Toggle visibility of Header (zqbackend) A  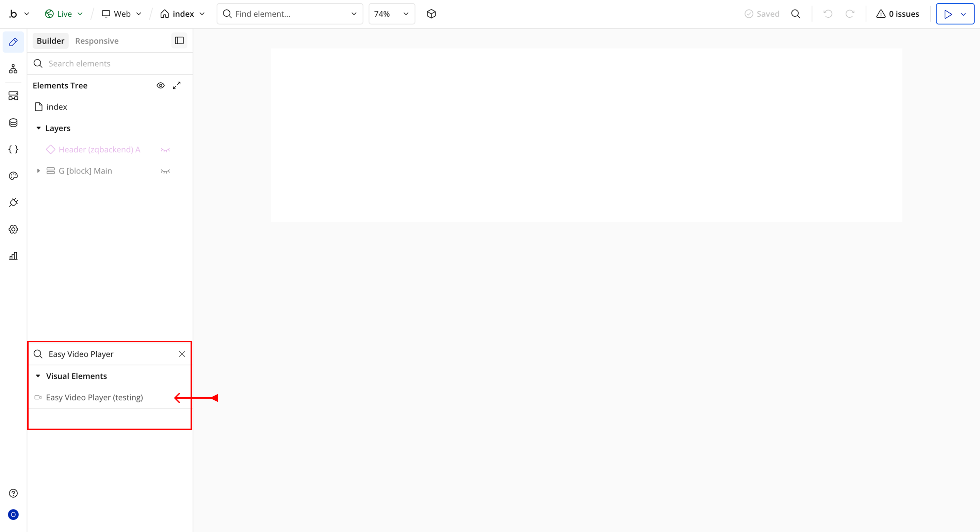click(x=165, y=150)
